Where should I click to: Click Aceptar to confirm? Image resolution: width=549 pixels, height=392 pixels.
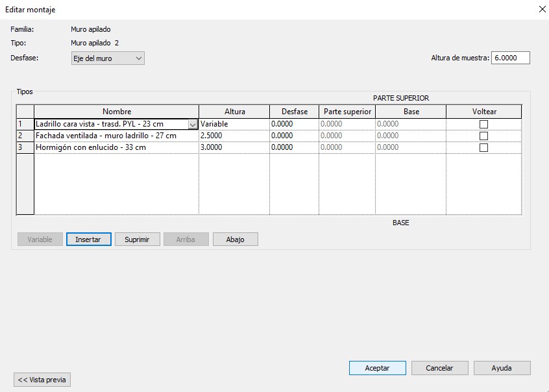tap(377, 368)
